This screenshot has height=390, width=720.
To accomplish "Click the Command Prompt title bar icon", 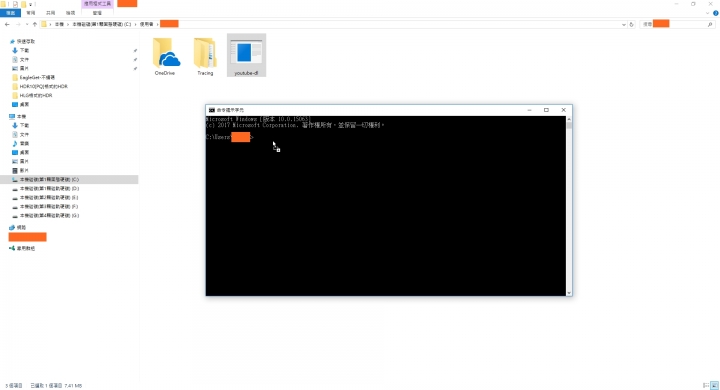I will coord(212,110).
